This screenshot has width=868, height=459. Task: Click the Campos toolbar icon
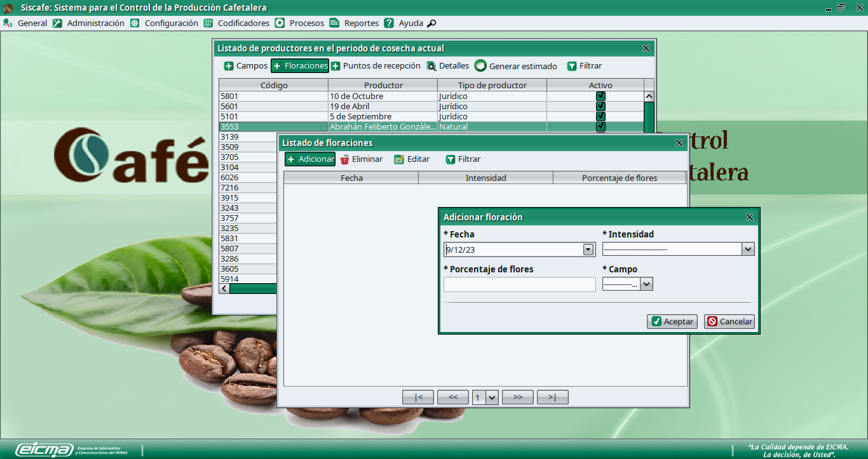pos(229,66)
